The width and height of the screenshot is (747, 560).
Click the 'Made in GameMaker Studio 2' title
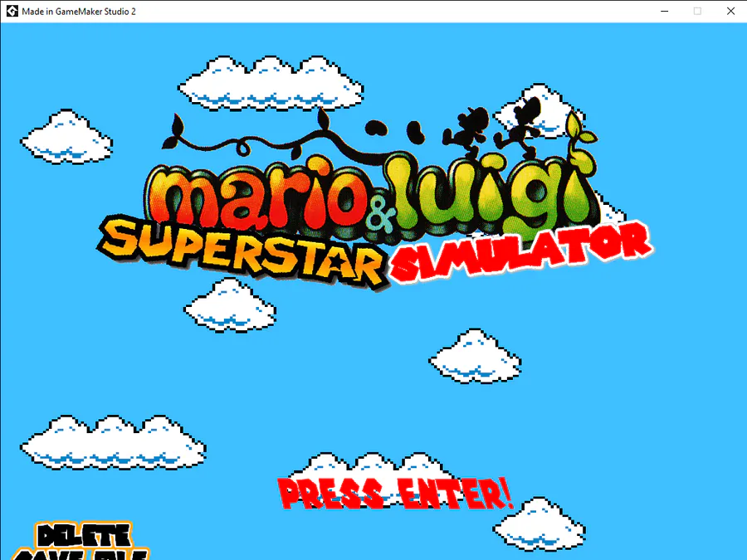[79, 12]
